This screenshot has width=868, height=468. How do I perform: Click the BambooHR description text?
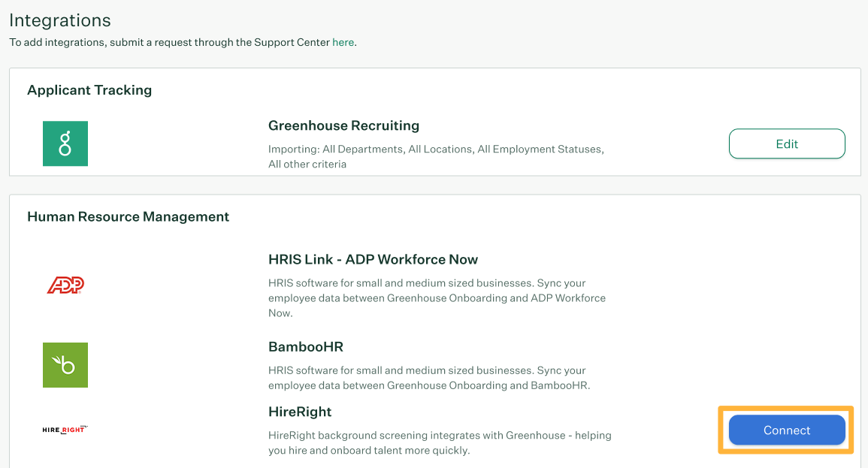coord(429,378)
